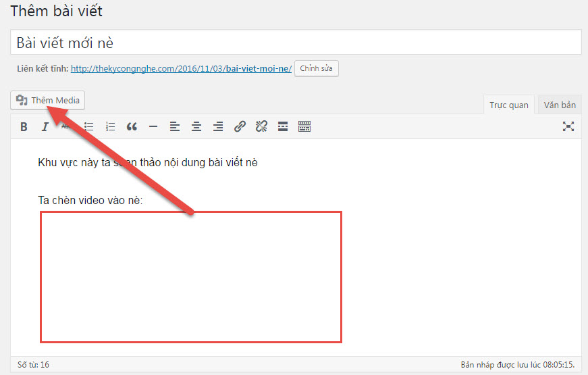Insert a bulleted list
The image size is (588, 375).
[88, 126]
